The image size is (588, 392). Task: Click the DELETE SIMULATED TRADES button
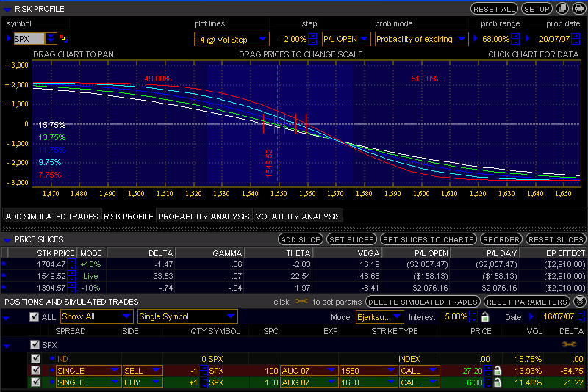(x=423, y=302)
